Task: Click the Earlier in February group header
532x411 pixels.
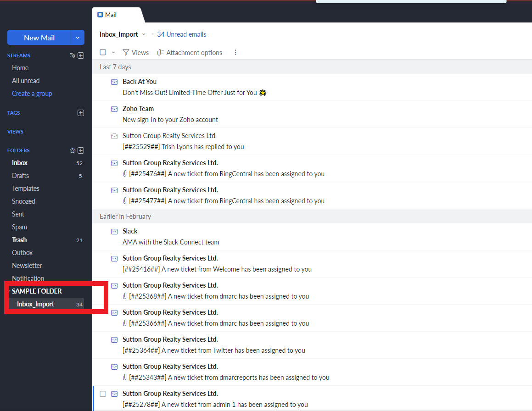Action: (x=312, y=217)
